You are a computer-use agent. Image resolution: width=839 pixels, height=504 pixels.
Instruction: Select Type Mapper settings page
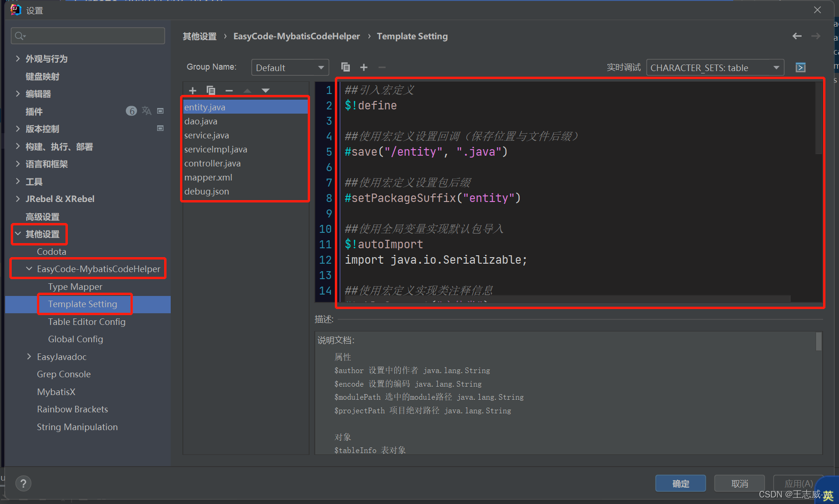[x=75, y=287]
